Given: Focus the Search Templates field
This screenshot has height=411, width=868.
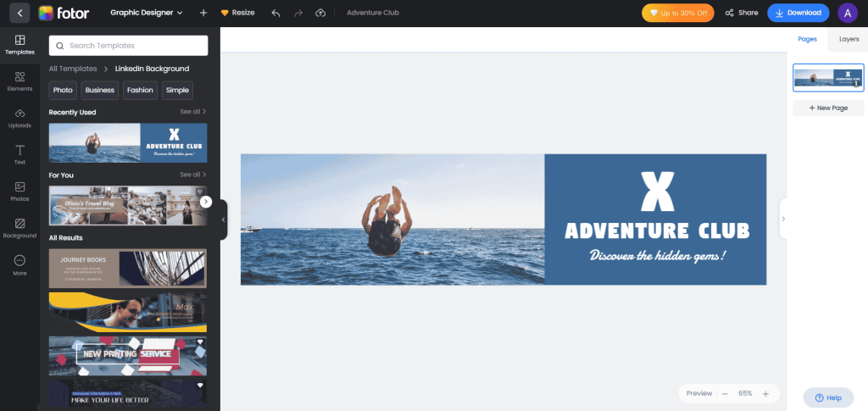Looking at the screenshot, I should coord(129,46).
